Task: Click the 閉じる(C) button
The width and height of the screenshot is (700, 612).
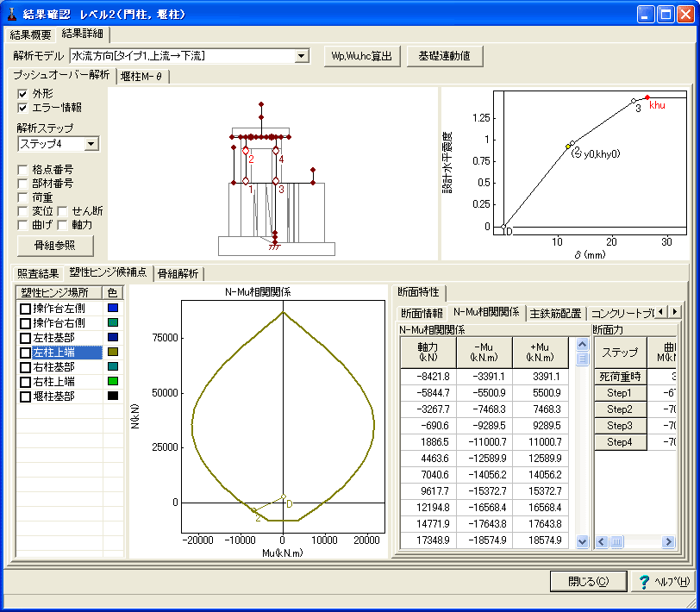Action: (589, 582)
